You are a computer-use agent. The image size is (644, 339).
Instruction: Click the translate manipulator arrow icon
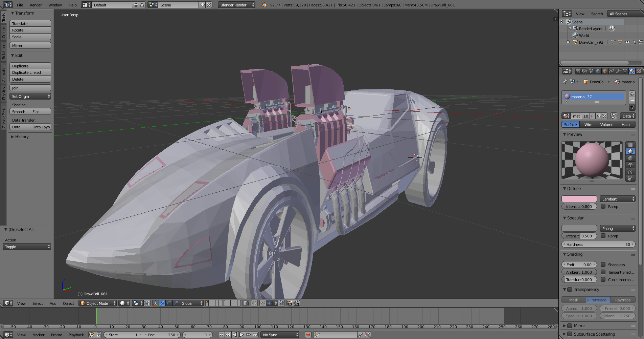[162, 303]
